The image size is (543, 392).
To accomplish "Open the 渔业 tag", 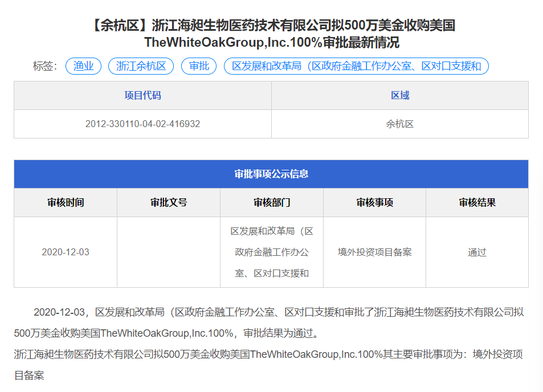I will click(x=83, y=66).
